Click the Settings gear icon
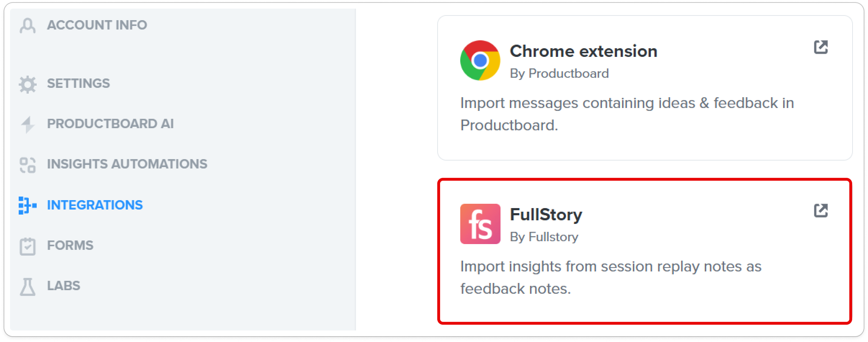Viewport: 868px width, 342px height. [28, 85]
